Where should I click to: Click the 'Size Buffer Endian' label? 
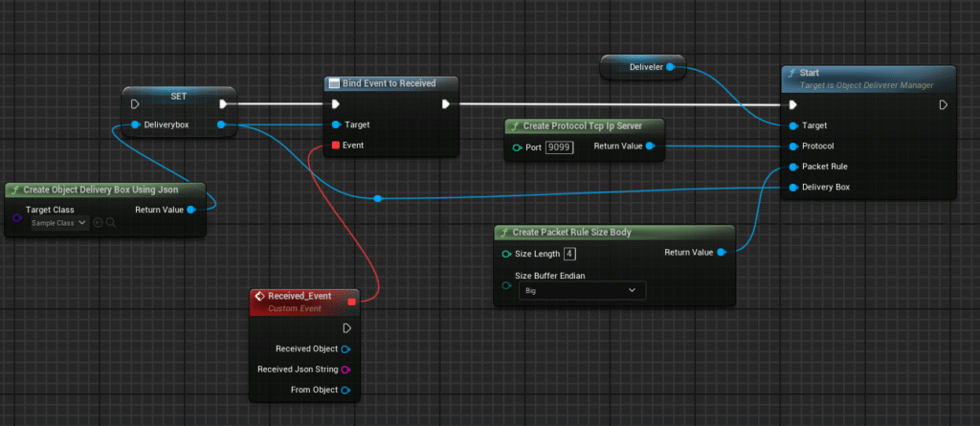tap(549, 276)
